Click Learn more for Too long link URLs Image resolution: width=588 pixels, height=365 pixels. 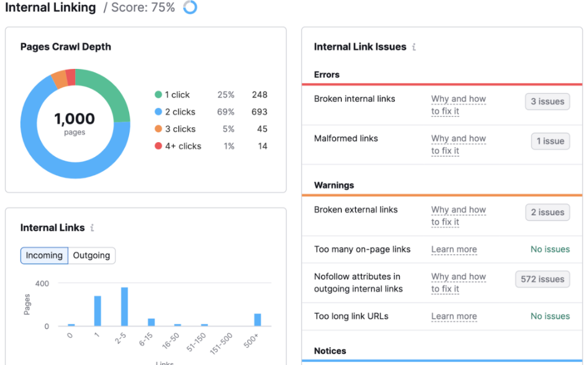[x=454, y=317]
